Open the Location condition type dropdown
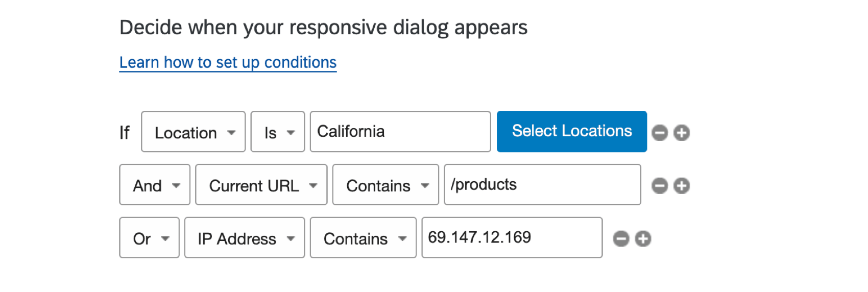This screenshot has height=292, width=868. [x=193, y=132]
